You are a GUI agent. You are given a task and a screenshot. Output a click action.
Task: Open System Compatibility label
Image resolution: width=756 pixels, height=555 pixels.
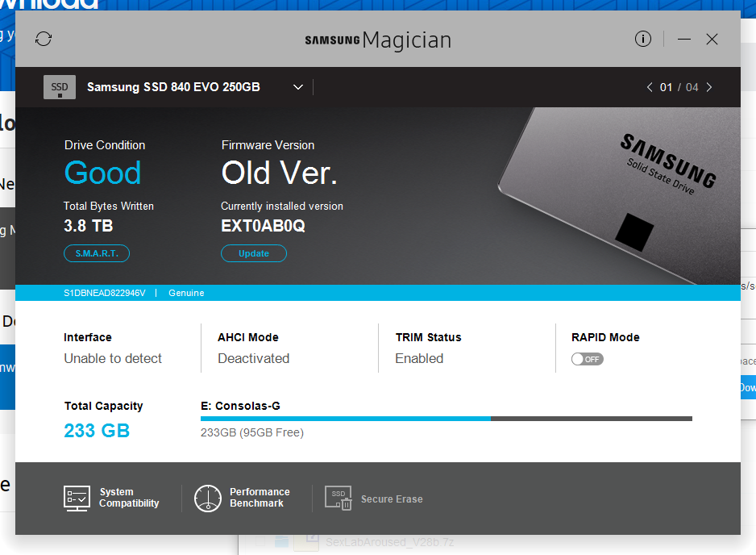point(129,498)
